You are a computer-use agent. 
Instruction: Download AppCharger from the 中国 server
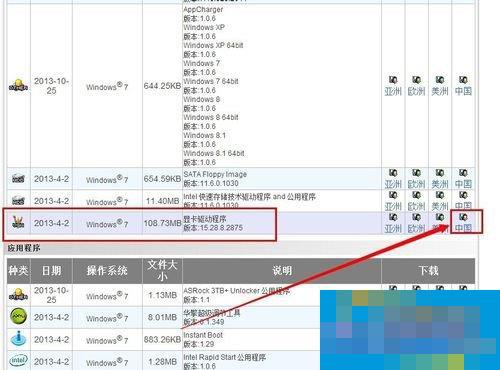point(463,86)
